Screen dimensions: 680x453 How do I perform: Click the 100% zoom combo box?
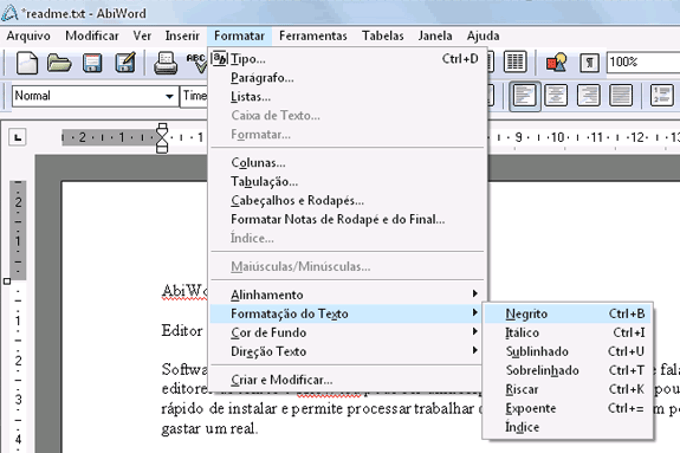[x=643, y=62]
